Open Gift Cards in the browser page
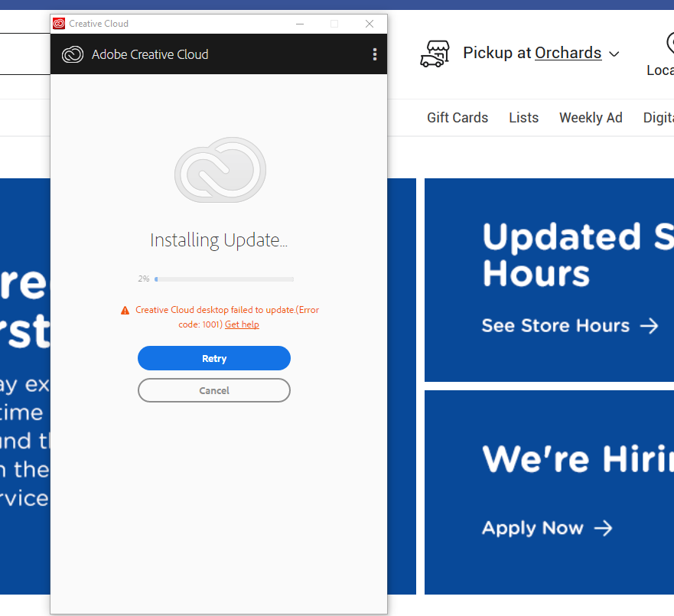The image size is (674, 616). [457, 118]
